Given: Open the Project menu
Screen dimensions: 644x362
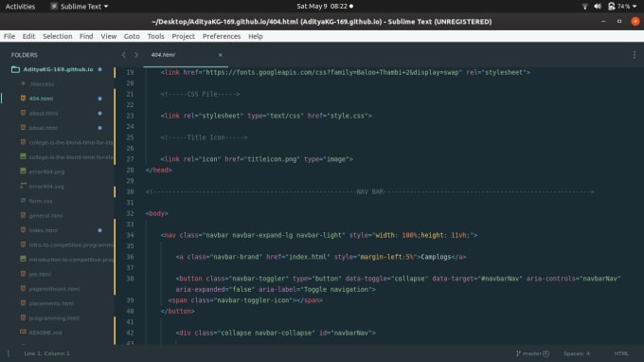Looking at the screenshot, I should (183, 36).
